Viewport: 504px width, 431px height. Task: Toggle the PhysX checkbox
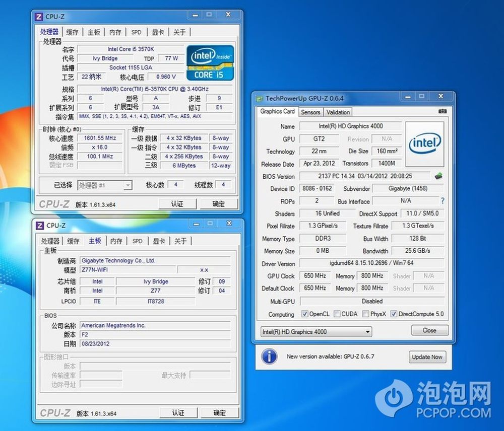365,314
